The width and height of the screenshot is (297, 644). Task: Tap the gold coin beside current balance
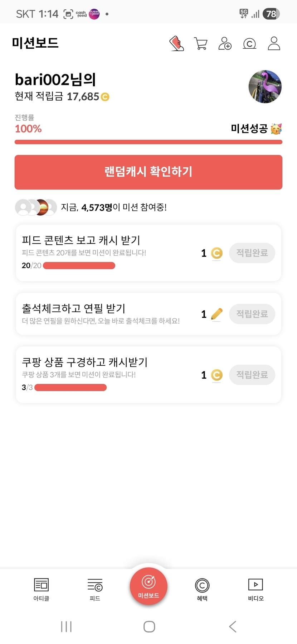[105, 97]
